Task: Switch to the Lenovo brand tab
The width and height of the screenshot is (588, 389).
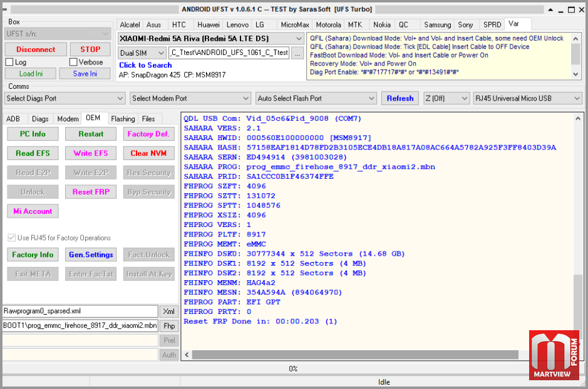Action: point(237,25)
